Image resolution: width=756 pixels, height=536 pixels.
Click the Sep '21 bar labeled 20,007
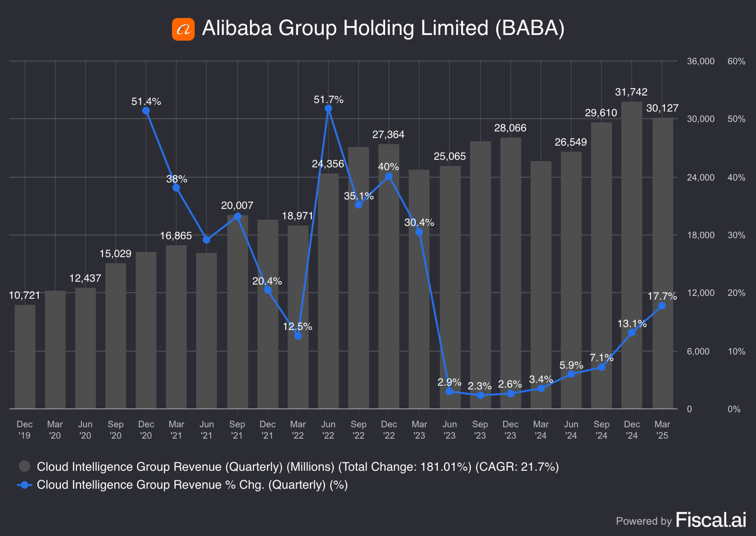coord(237,312)
